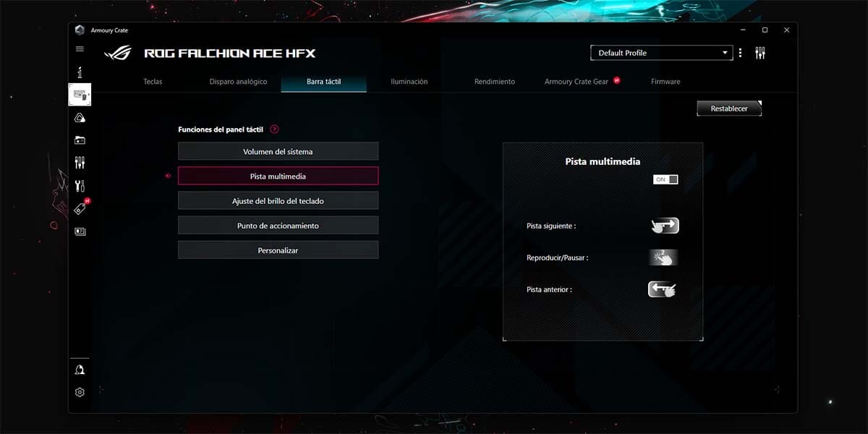Viewport: 868px width, 434px height.
Task: Open the three-dot profile options menu
Action: tap(740, 53)
